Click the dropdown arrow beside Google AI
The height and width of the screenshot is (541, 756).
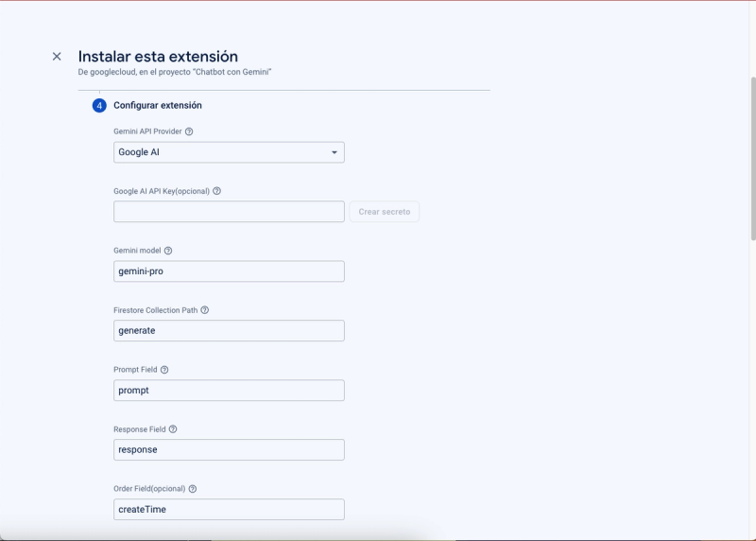point(334,152)
